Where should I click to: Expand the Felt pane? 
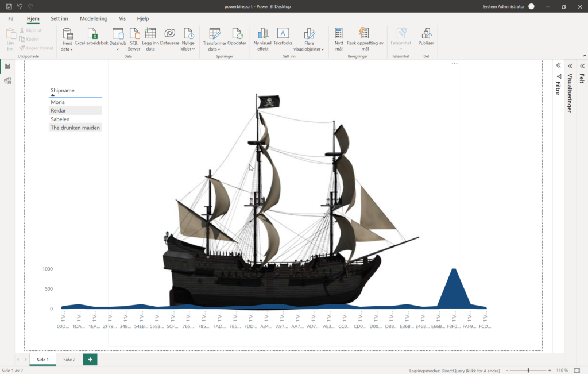pos(582,66)
